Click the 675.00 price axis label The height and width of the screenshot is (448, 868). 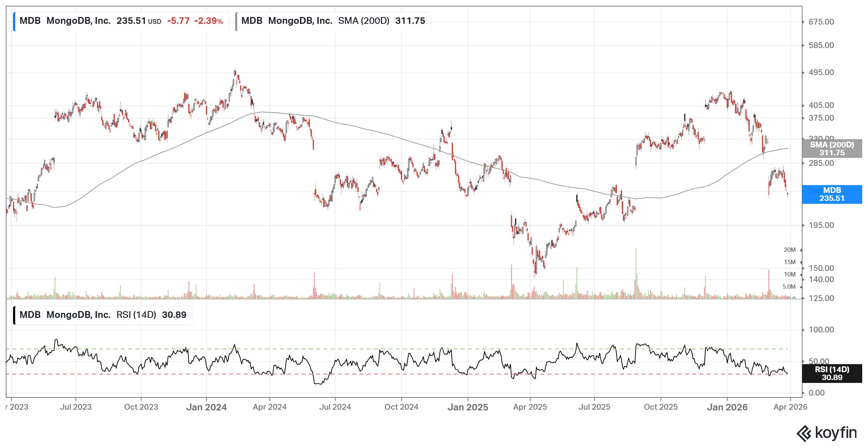coord(821,22)
